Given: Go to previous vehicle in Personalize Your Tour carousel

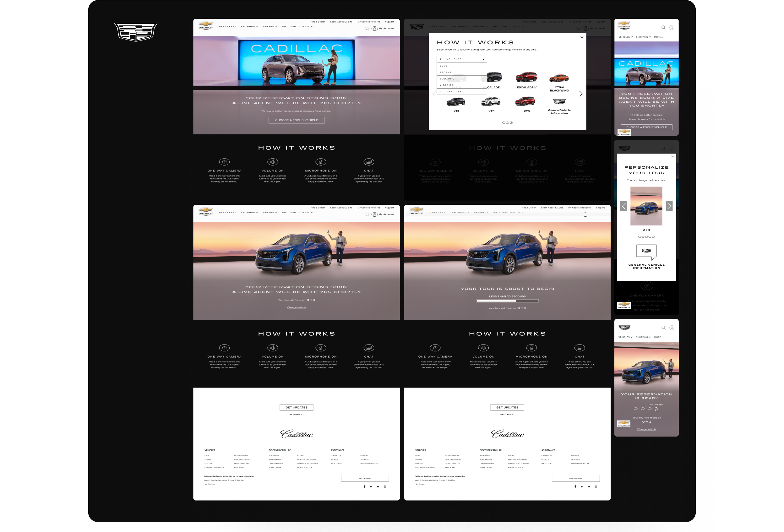Looking at the screenshot, I should [623, 206].
